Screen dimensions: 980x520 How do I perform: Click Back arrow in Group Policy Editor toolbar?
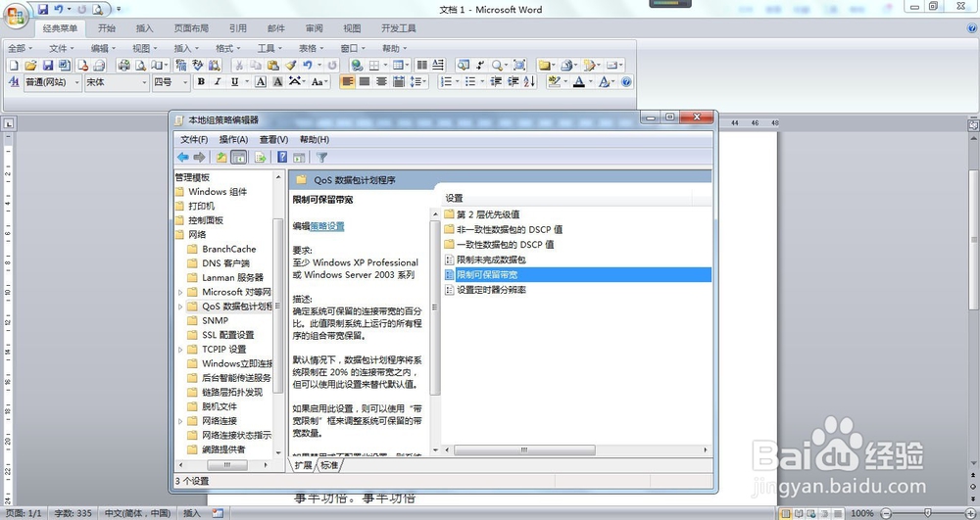point(182,158)
